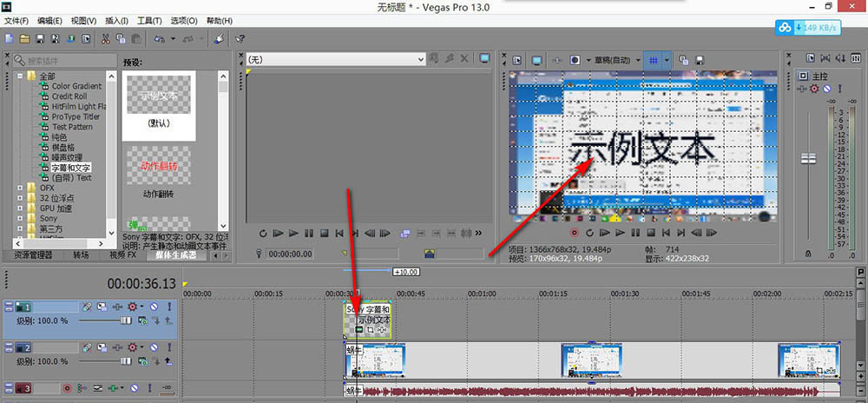Click Track 1 FX gear icon
The height and width of the screenshot is (403, 868).
tap(132, 306)
